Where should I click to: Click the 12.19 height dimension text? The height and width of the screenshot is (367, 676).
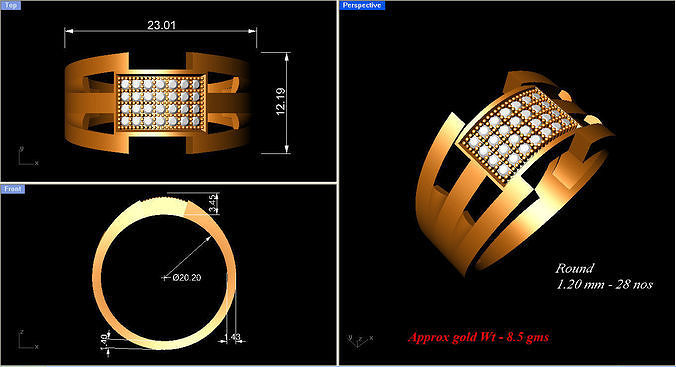click(x=281, y=102)
